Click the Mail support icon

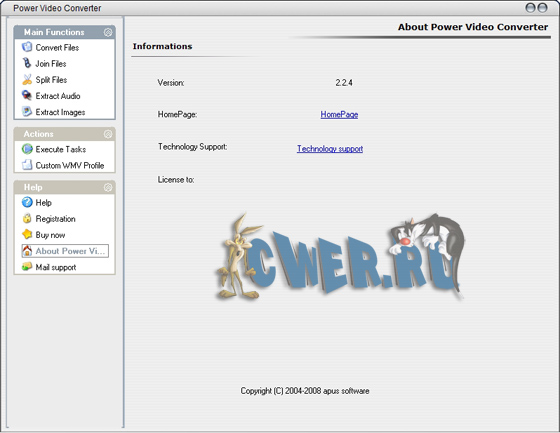(x=27, y=267)
